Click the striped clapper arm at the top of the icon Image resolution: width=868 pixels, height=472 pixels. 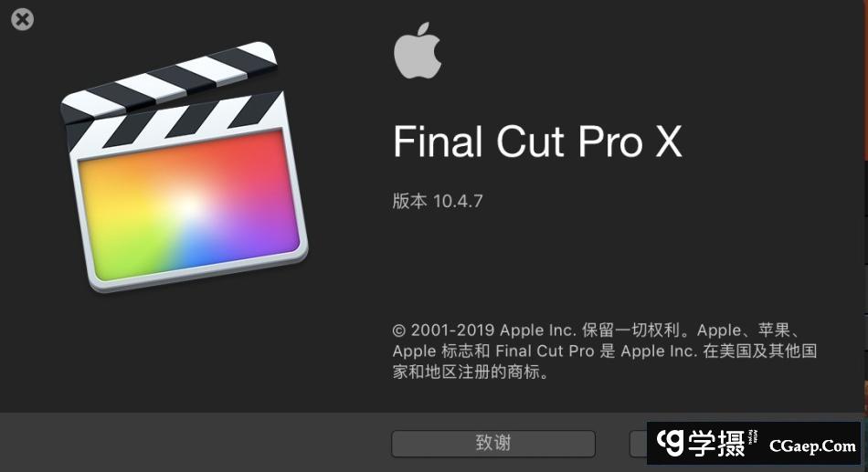pos(169,80)
